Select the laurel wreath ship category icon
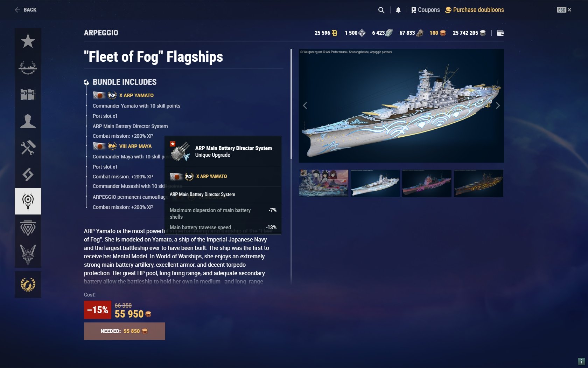 coord(28,68)
